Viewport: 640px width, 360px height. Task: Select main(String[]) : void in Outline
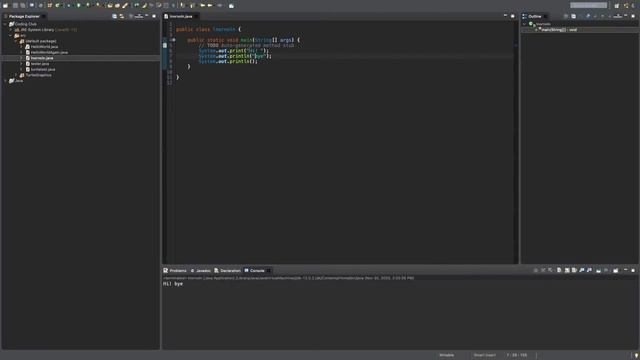tap(559, 30)
